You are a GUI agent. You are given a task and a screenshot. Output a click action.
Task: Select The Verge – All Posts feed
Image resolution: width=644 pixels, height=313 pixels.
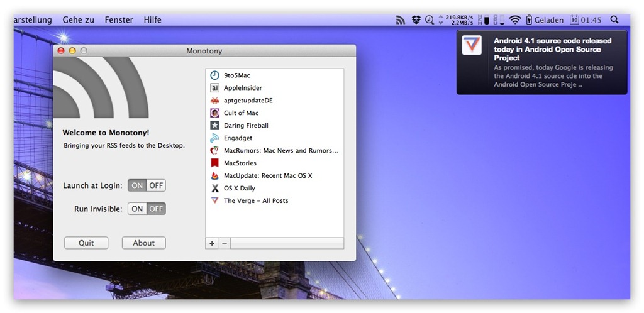(x=274, y=200)
